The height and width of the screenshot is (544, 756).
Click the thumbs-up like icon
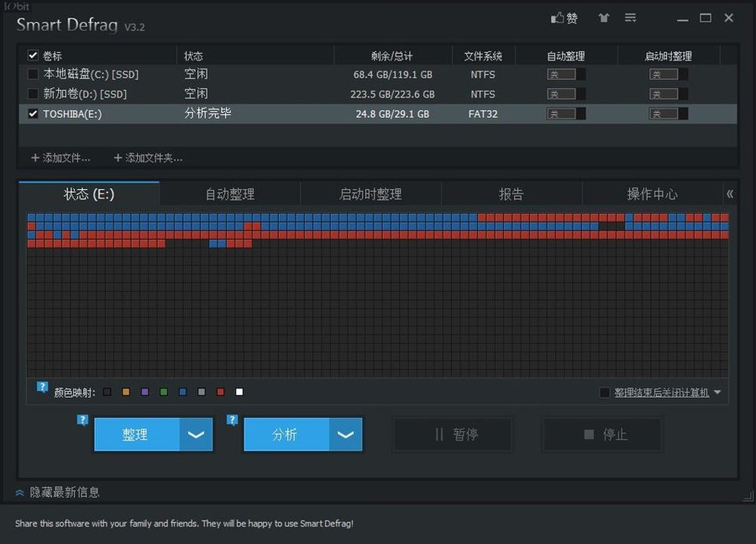point(557,18)
